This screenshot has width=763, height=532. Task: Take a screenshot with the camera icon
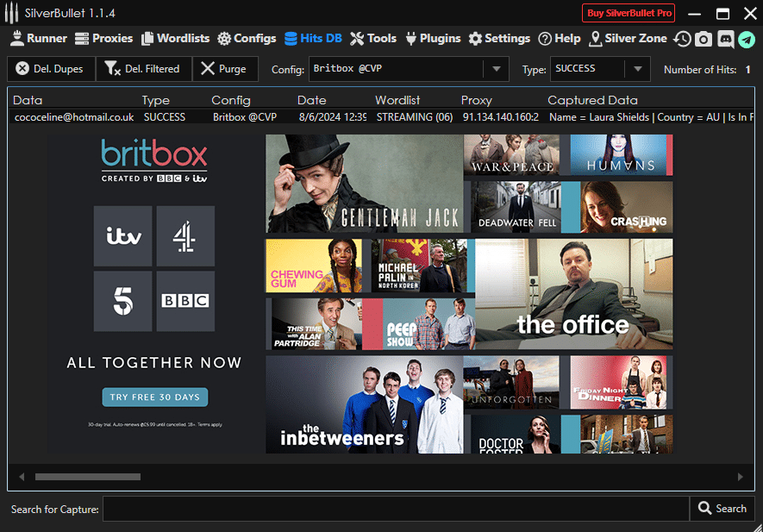(x=704, y=39)
